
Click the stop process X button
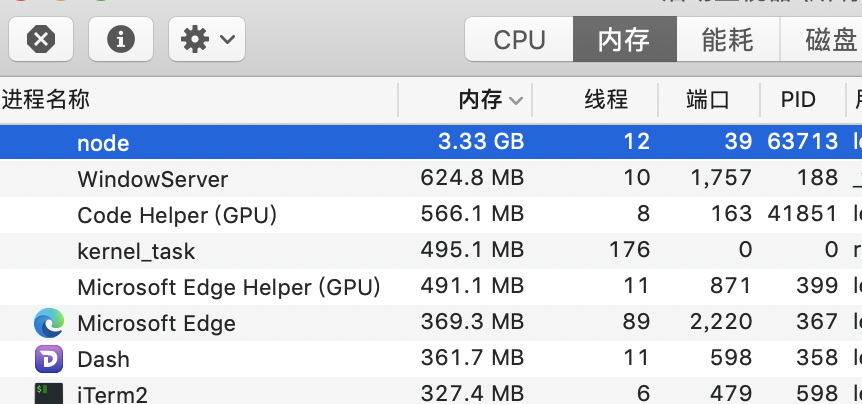(40, 39)
